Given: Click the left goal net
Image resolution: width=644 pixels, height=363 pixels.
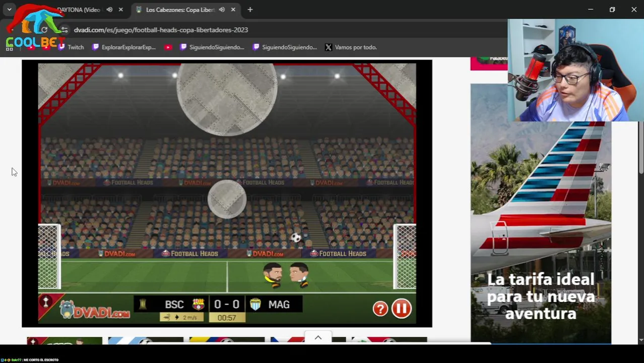Looking at the screenshot, I should point(49,257).
